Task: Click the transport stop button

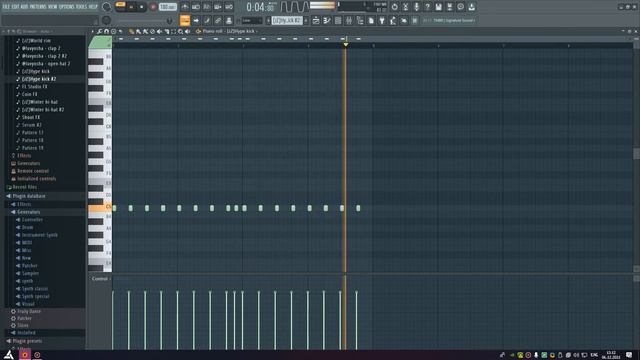Action: 141,7
